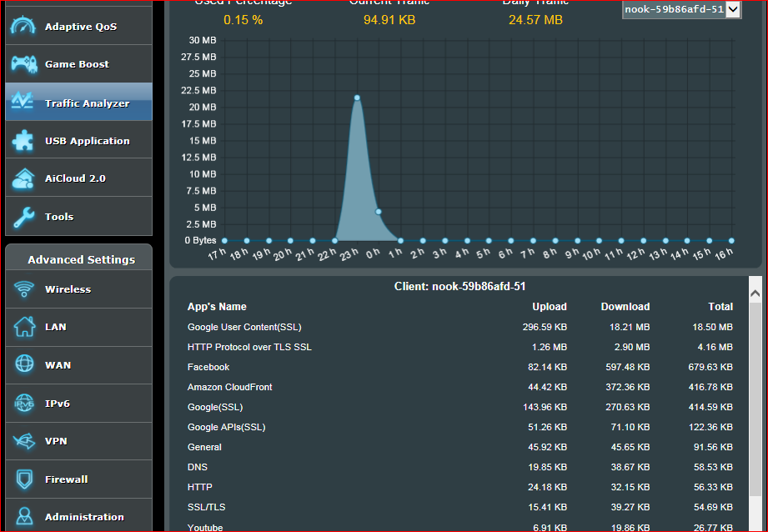Click the 0h data point on graph
Viewport: 768px width, 532px height.
tap(379, 212)
